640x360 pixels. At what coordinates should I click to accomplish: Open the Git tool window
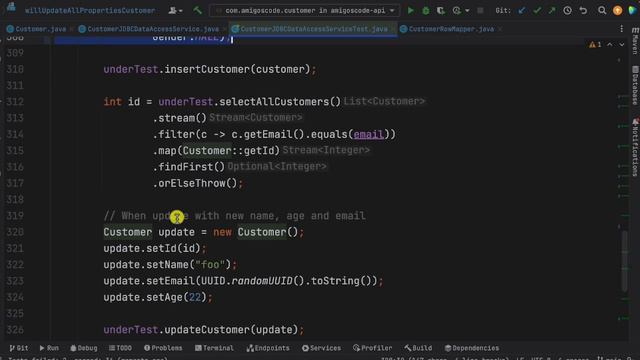[x=19, y=348]
